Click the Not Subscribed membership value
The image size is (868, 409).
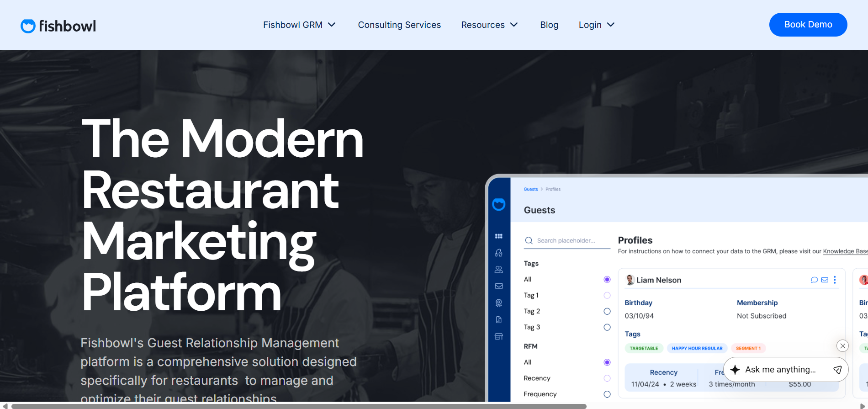click(x=762, y=316)
